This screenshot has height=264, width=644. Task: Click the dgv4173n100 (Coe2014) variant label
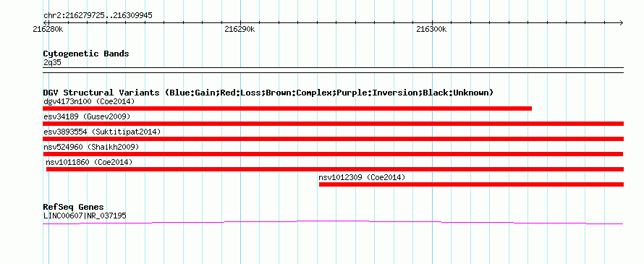click(89, 101)
